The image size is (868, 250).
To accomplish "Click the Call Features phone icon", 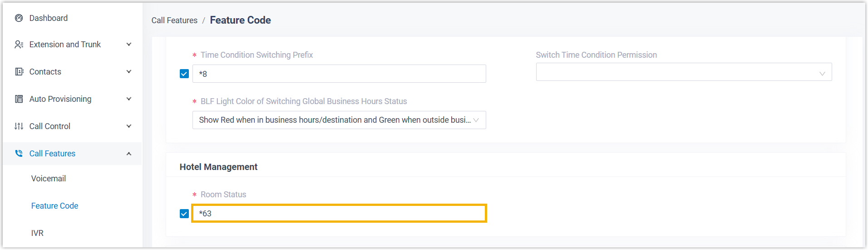I will pyautogui.click(x=19, y=154).
